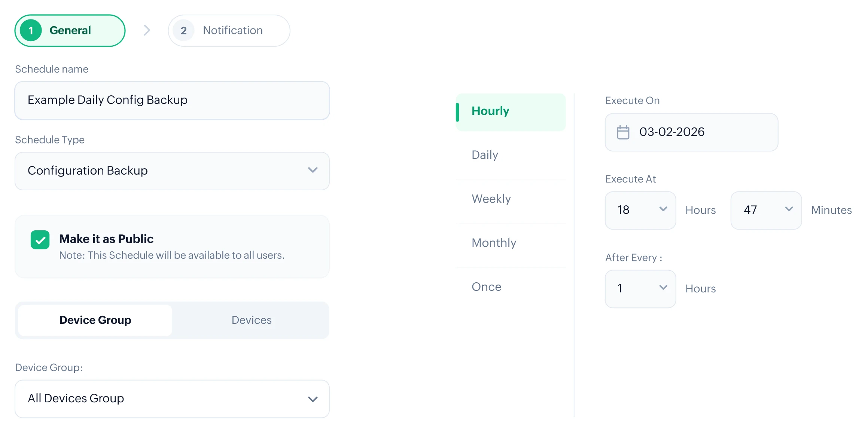Click the Hourly schedule option
This screenshot has width=868, height=433.
(490, 111)
